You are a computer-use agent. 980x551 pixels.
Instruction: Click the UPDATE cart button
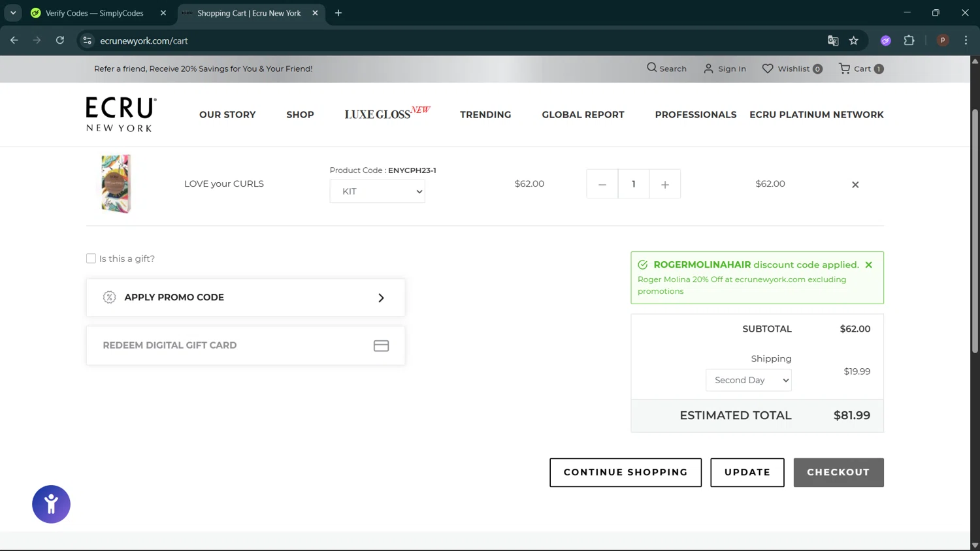click(747, 473)
